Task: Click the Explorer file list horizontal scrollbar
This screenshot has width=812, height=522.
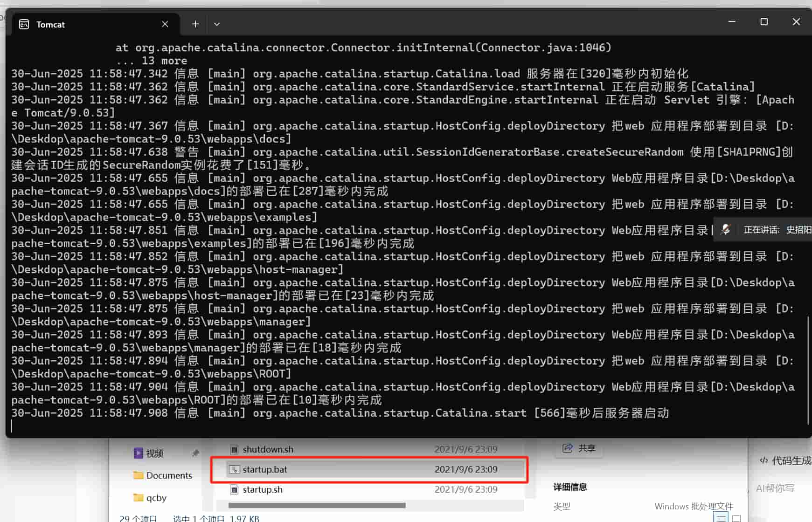Action: click(317, 505)
